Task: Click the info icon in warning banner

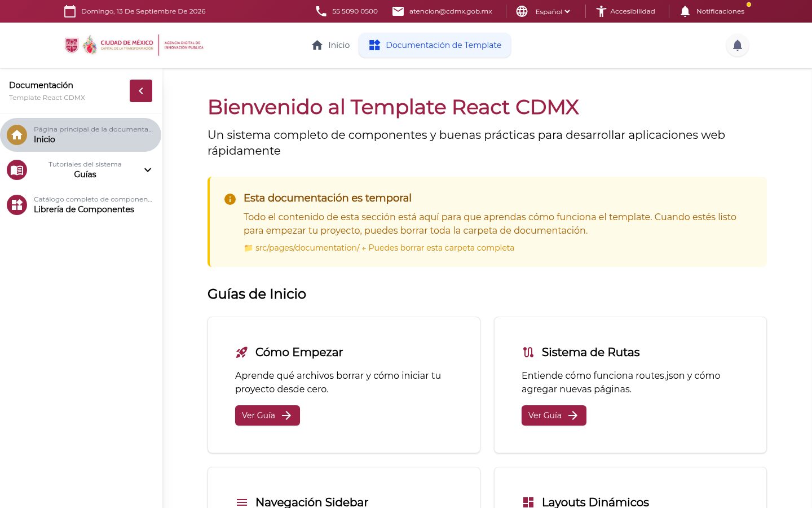Action: (x=230, y=199)
